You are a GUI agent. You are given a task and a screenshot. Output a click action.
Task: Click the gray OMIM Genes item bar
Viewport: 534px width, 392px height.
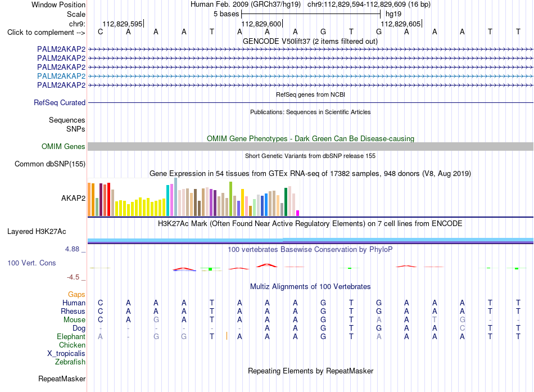click(x=310, y=147)
